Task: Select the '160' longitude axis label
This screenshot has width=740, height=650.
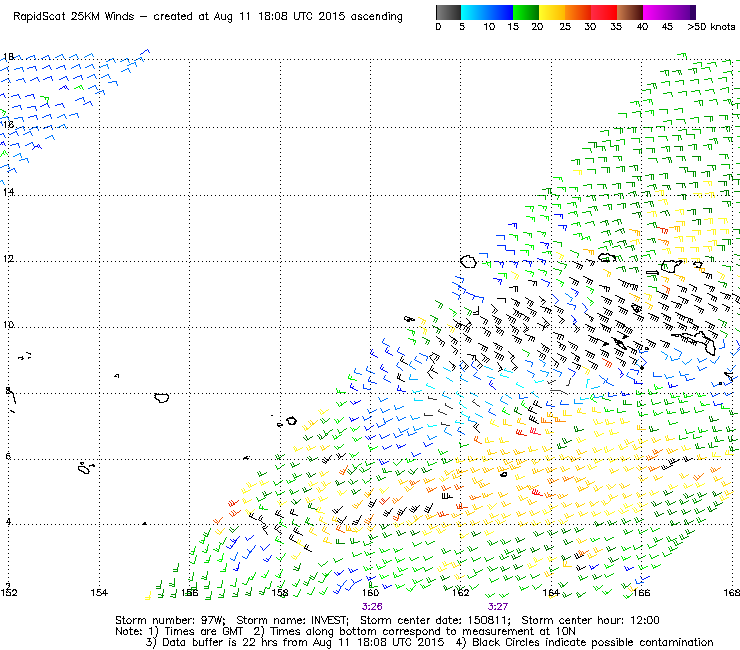Action: 370,592
